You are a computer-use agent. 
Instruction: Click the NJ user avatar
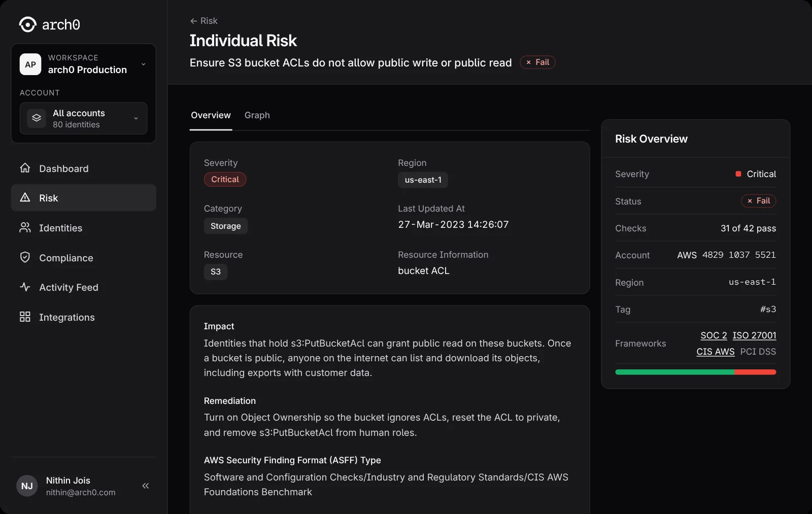click(x=27, y=486)
